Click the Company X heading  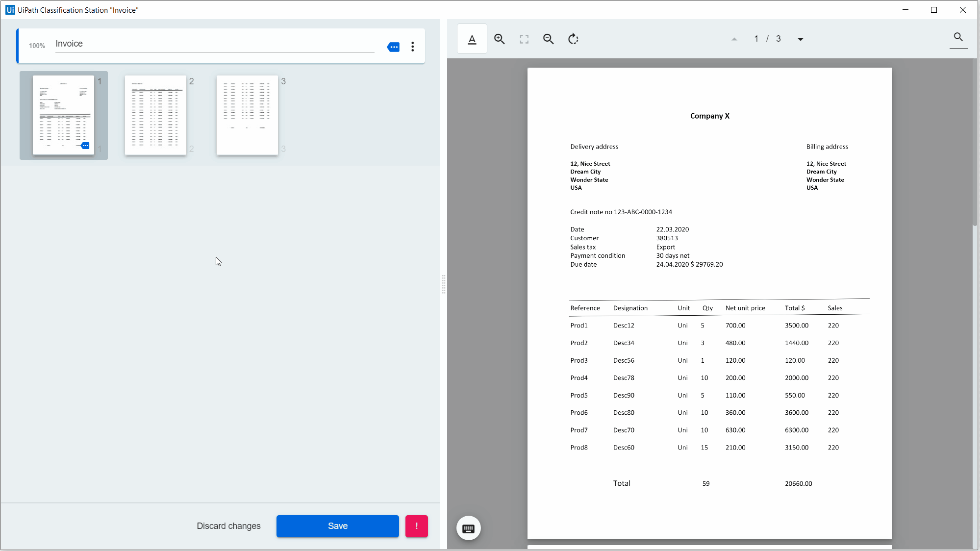pyautogui.click(x=709, y=116)
